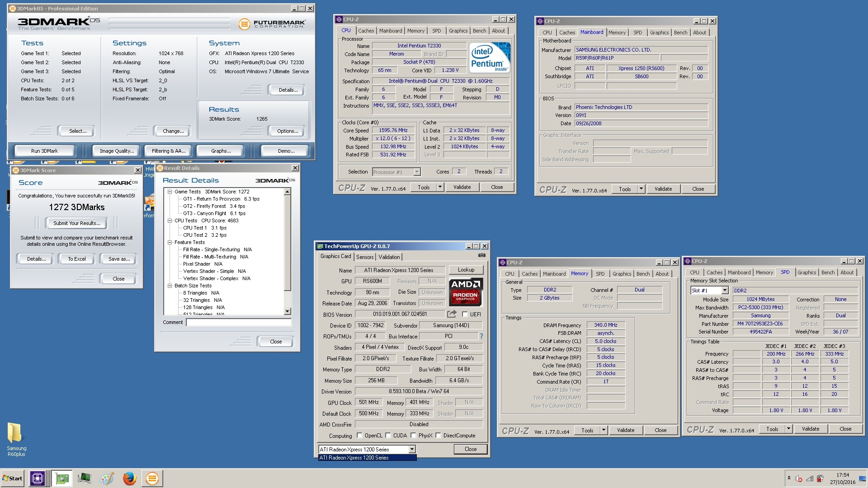
Task: Open the Slot #1 memory slot dropdown
Action: [725, 291]
